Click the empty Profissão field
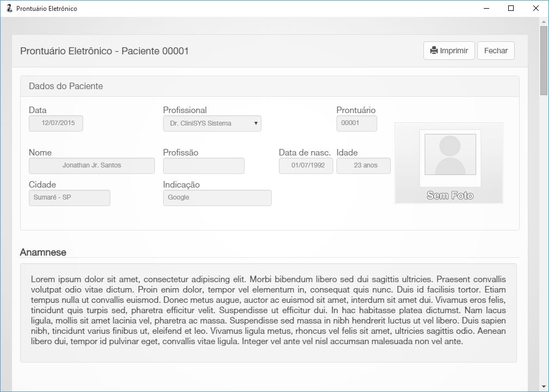This screenshot has width=549, height=392. 203,165
